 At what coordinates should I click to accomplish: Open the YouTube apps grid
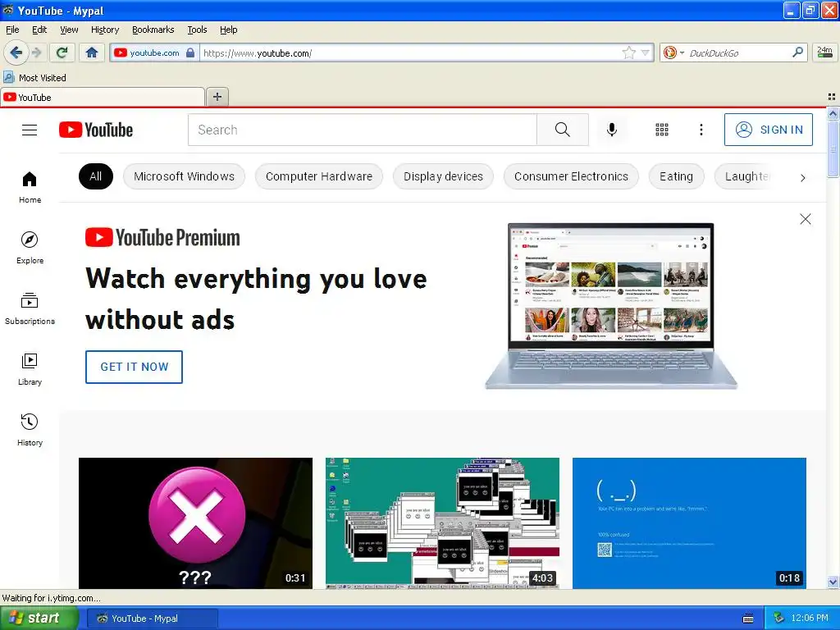662,130
